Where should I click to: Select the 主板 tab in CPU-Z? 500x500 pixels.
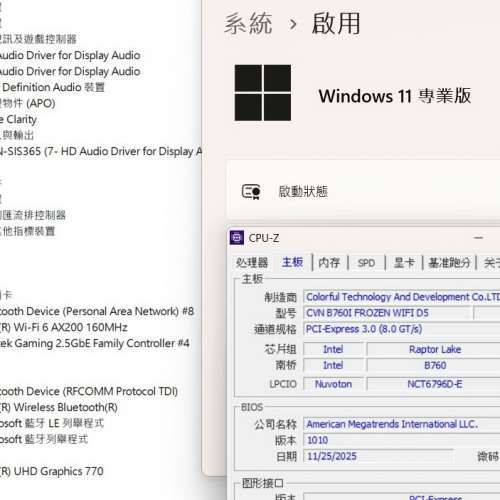[x=292, y=262]
